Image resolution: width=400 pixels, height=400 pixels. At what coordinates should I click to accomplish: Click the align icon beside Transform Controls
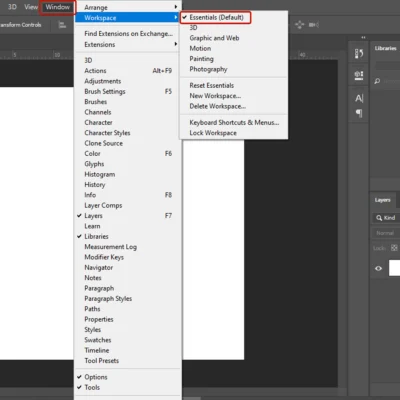(62, 25)
